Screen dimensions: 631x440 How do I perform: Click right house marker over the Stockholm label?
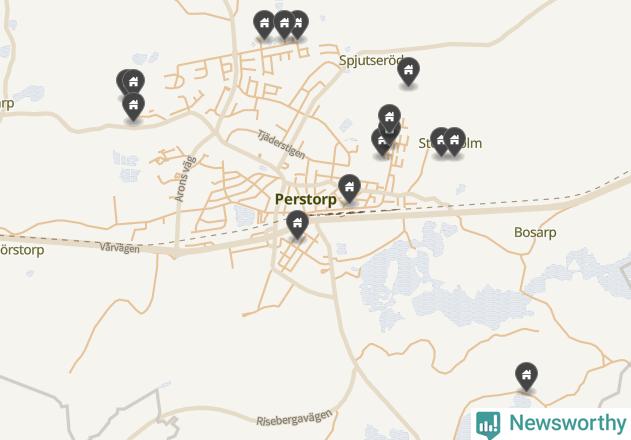455,141
